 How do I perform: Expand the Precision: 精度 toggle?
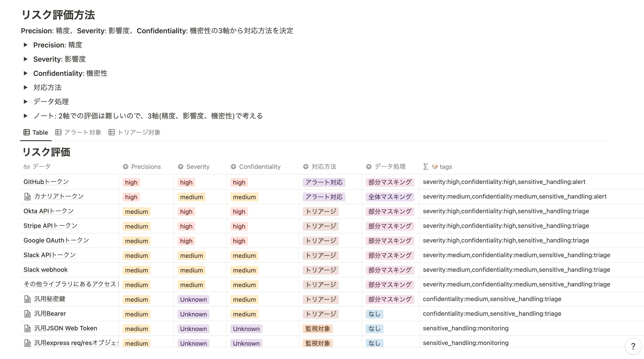pyautogui.click(x=26, y=45)
